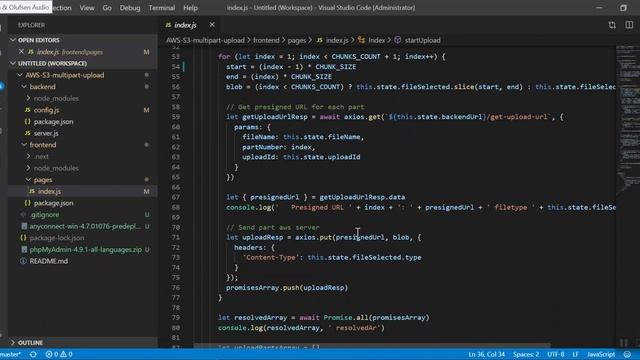Image resolution: width=640 pixels, height=360 pixels.
Task: Open the master branch indicator
Action: click(11, 354)
